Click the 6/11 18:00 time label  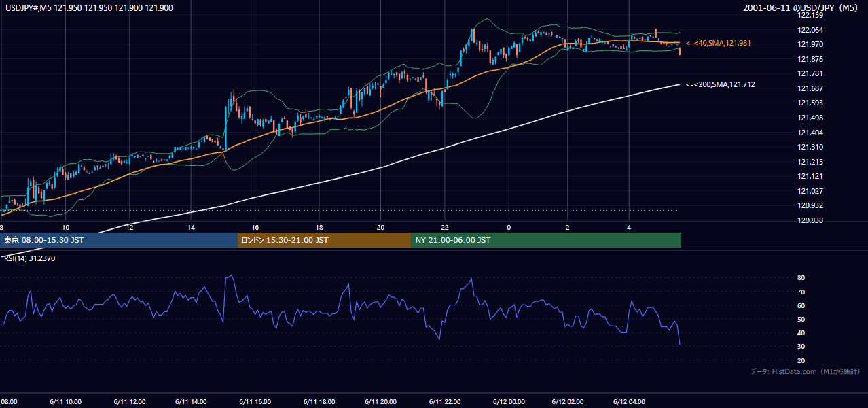tap(319, 401)
